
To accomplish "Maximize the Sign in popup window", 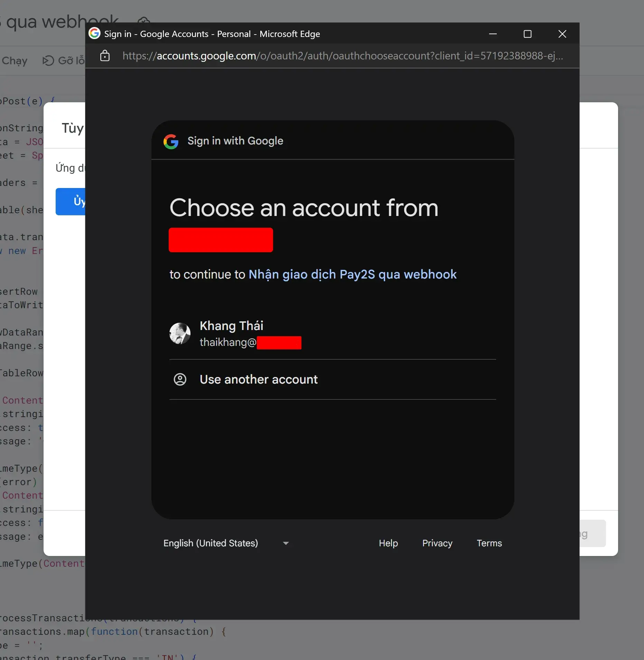I will pyautogui.click(x=528, y=34).
